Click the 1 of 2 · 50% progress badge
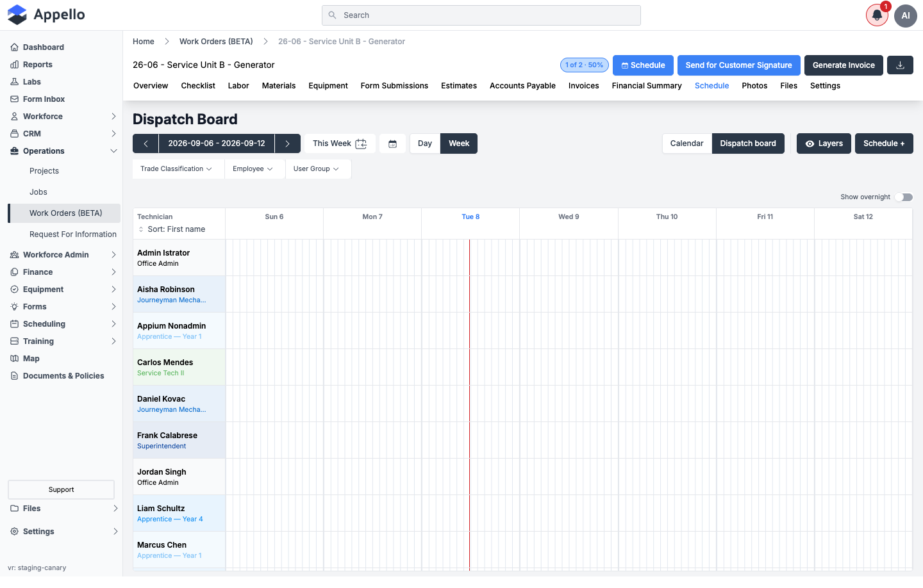 pyautogui.click(x=585, y=65)
